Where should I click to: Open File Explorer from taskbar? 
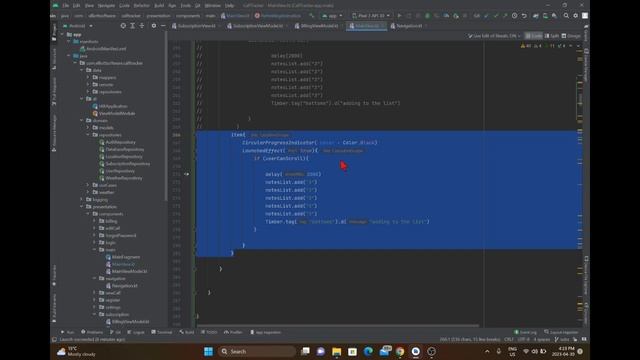pyautogui.click(x=336, y=351)
